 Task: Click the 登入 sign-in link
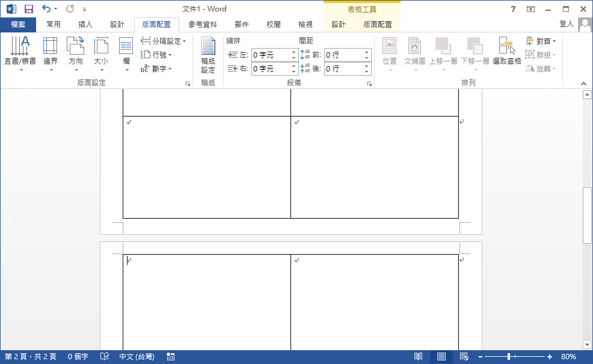tap(566, 25)
